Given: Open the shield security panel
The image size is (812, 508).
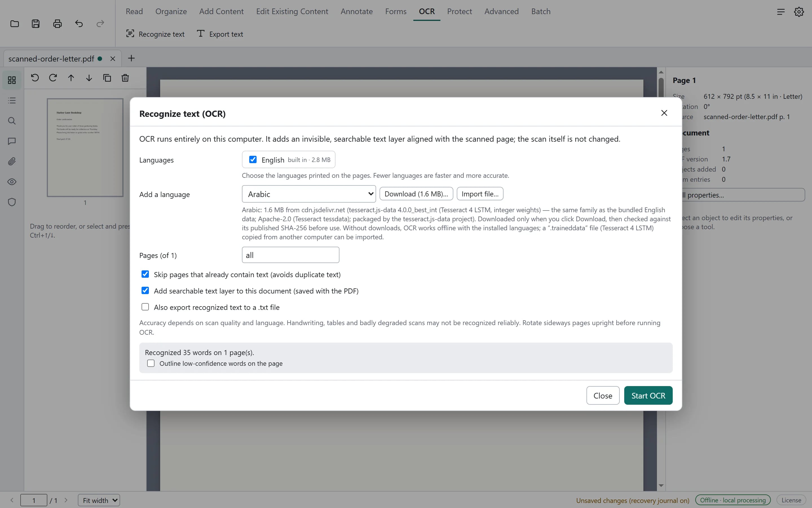Looking at the screenshot, I should (12, 202).
